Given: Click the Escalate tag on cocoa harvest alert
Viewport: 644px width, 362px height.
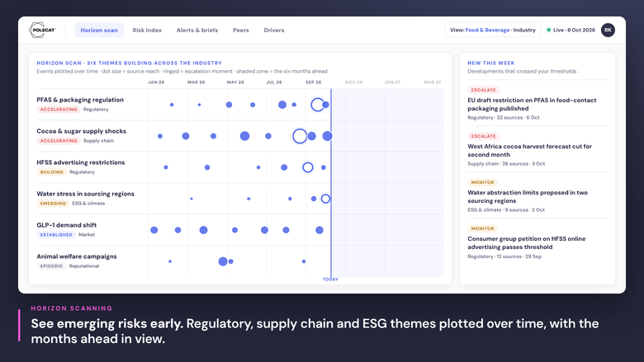Looking at the screenshot, I should click(483, 136).
